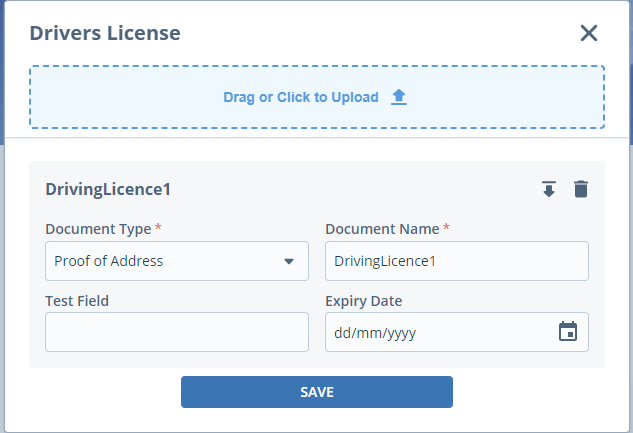The image size is (633, 433).
Task: Click the Expiry Date label
Action: (364, 300)
